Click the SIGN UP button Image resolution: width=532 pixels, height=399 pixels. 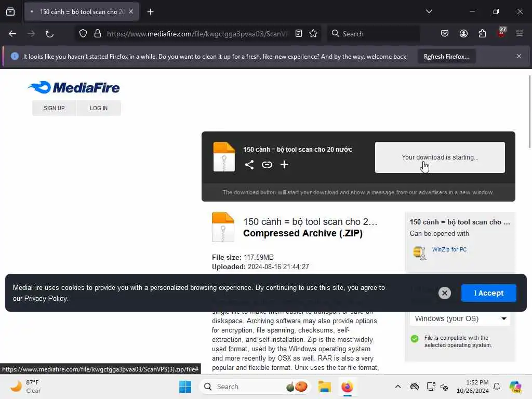point(54,108)
